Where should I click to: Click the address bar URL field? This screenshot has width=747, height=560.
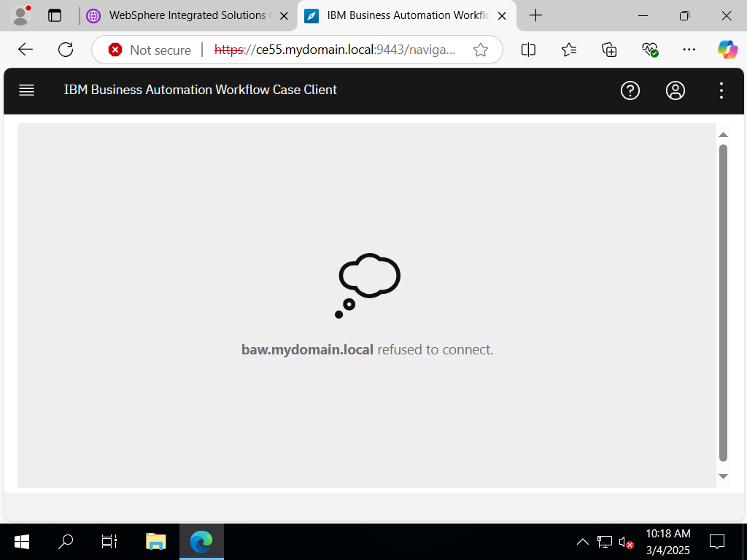tap(334, 50)
